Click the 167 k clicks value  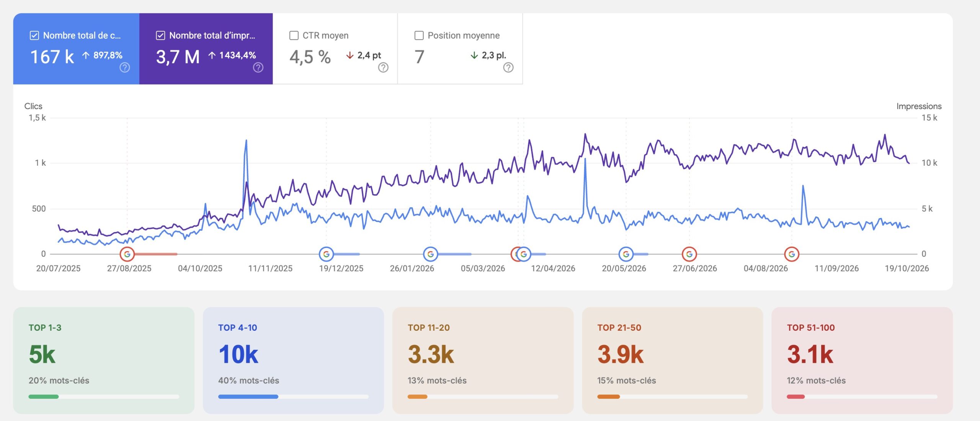(x=52, y=57)
